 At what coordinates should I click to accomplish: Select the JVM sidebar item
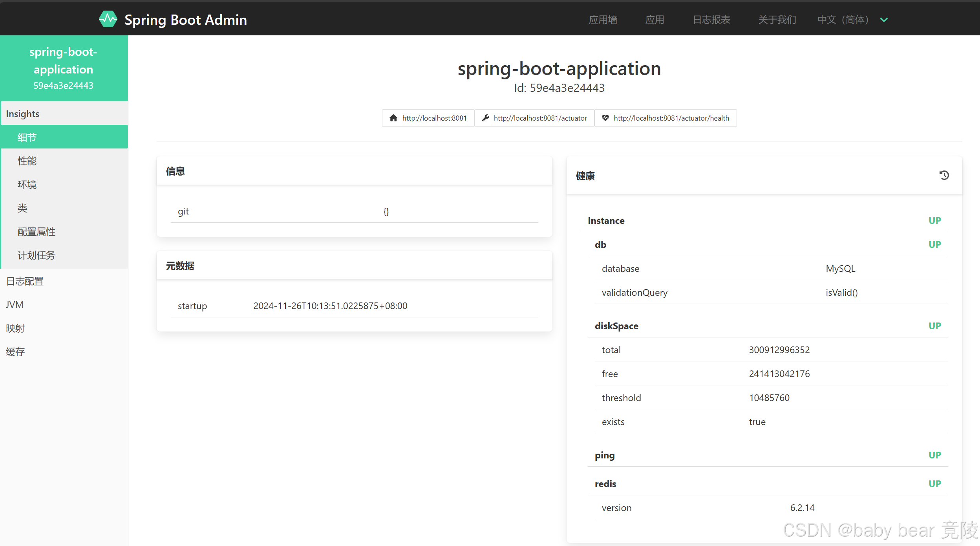15,304
